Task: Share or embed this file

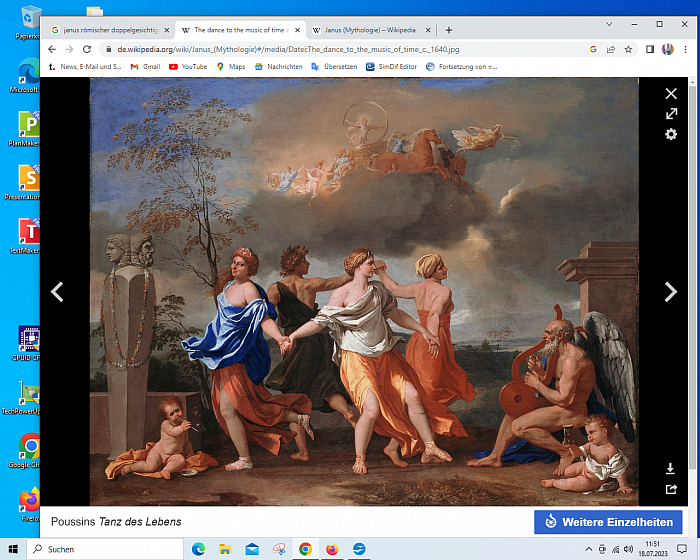Action: click(x=671, y=489)
